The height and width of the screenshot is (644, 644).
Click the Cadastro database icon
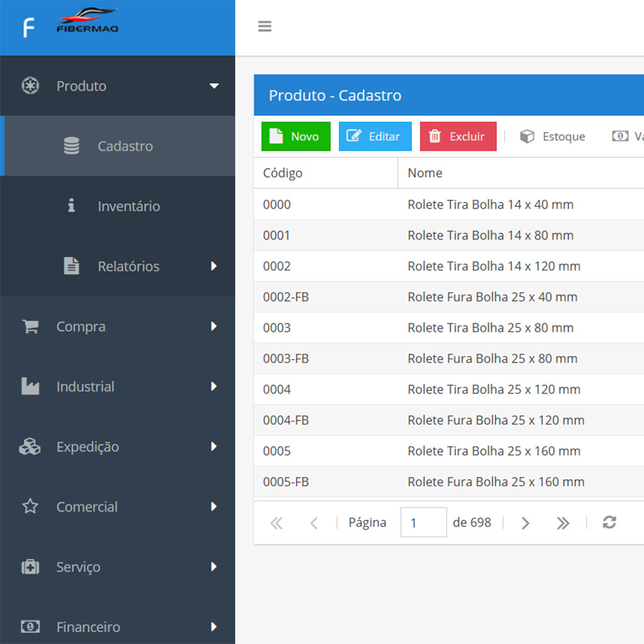(72, 146)
